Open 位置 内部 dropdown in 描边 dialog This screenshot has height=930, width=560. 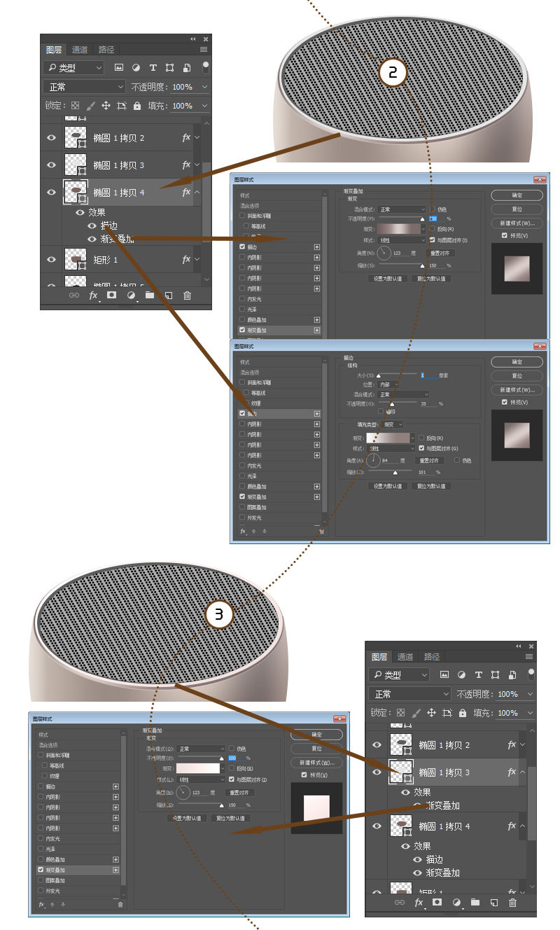[388, 384]
